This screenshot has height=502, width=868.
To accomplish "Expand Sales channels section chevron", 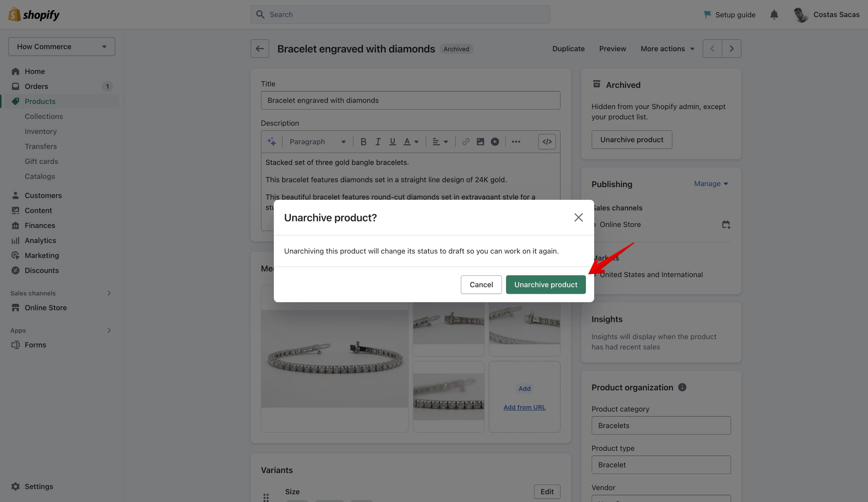I will pyautogui.click(x=109, y=293).
